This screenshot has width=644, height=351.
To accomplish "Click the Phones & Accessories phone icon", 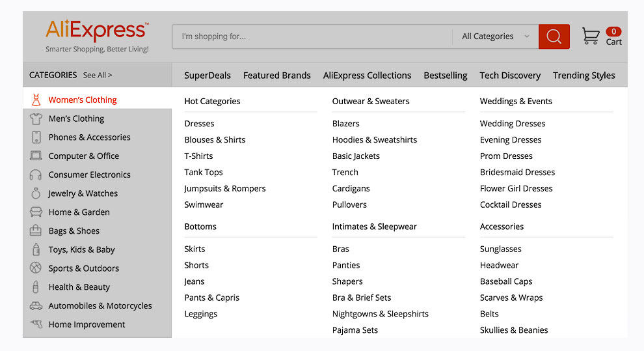I will click(x=36, y=137).
